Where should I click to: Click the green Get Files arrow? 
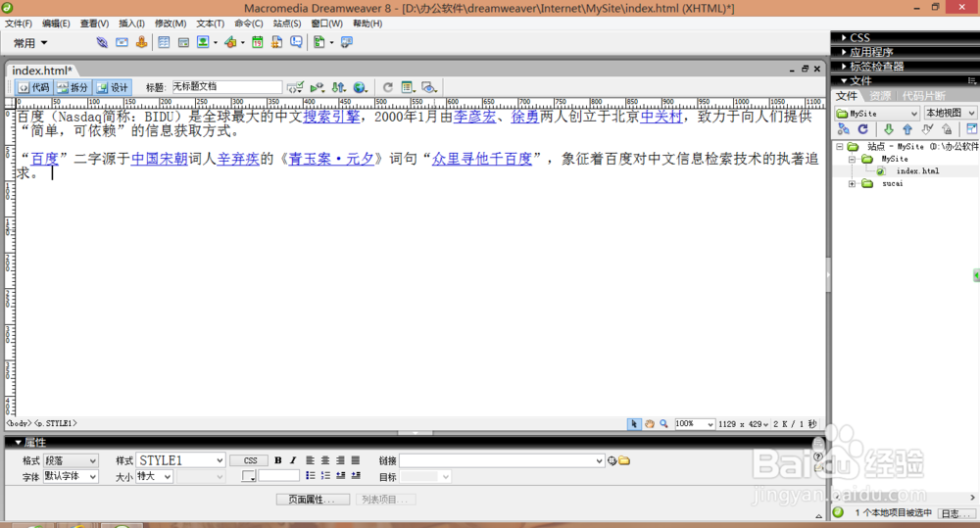point(888,129)
